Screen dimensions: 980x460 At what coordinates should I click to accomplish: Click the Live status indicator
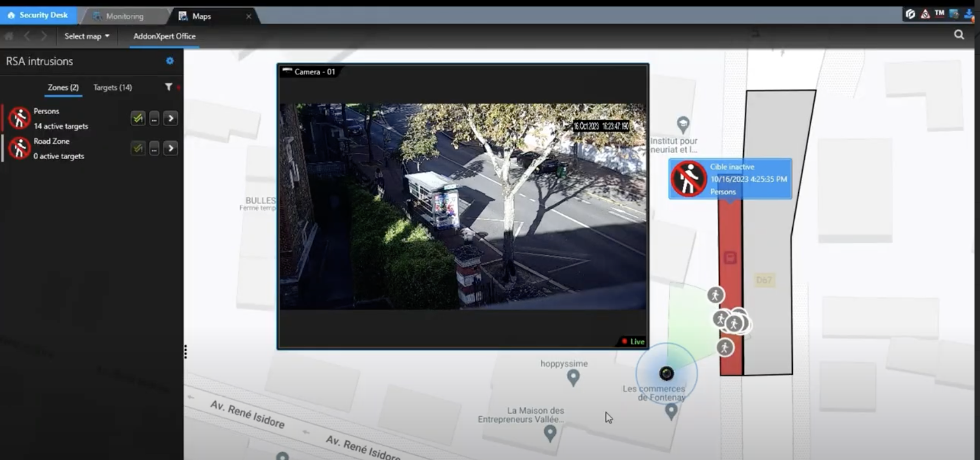tap(633, 341)
